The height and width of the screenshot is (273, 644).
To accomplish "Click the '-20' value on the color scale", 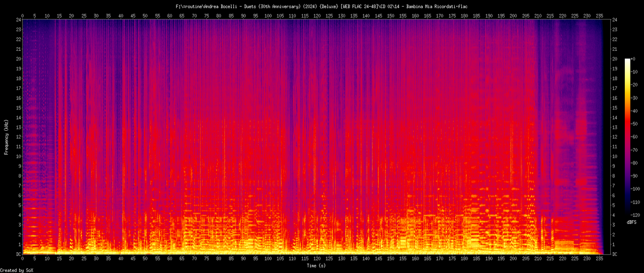I will [635, 85].
